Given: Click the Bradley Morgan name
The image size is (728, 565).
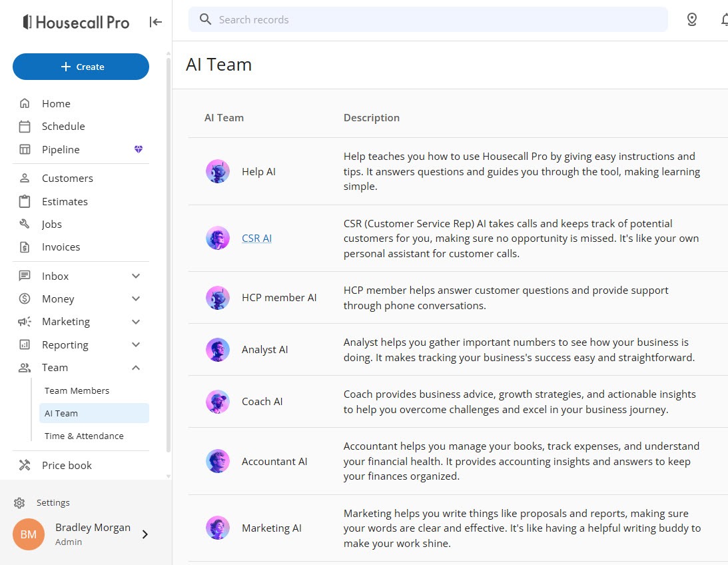Looking at the screenshot, I should [93, 528].
